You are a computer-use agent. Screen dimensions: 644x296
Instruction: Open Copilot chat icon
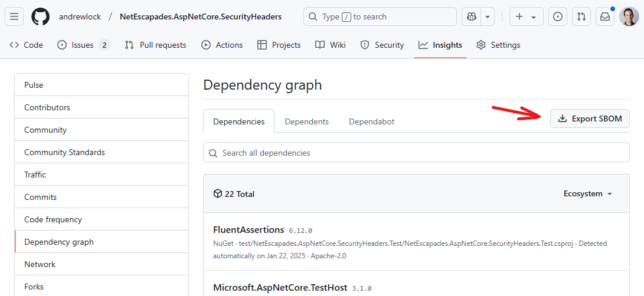click(471, 17)
